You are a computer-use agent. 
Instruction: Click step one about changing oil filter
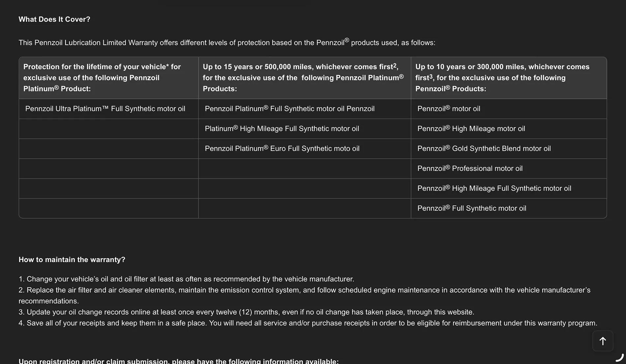[x=186, y=279]
